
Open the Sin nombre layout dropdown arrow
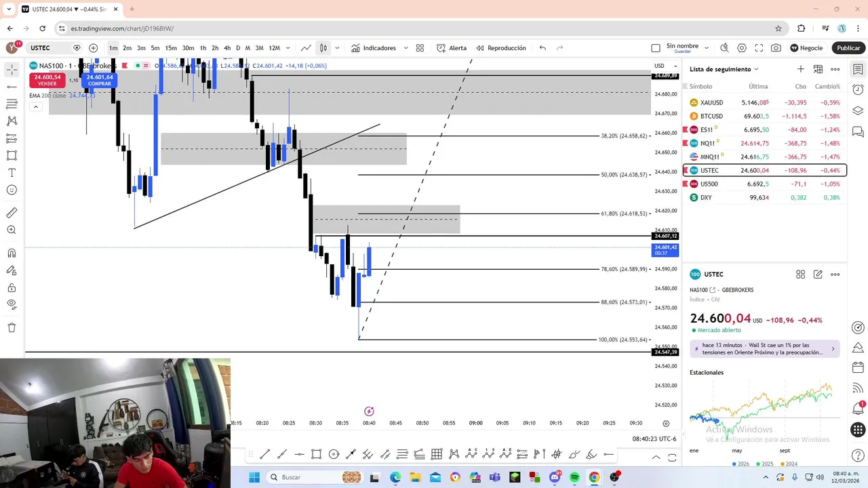coord(707,48)
